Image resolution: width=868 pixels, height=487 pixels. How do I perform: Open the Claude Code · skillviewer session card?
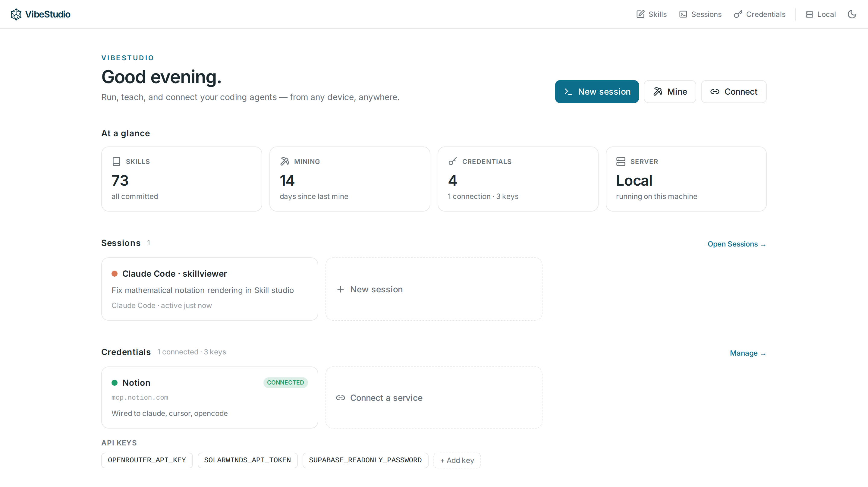point(209,289)
